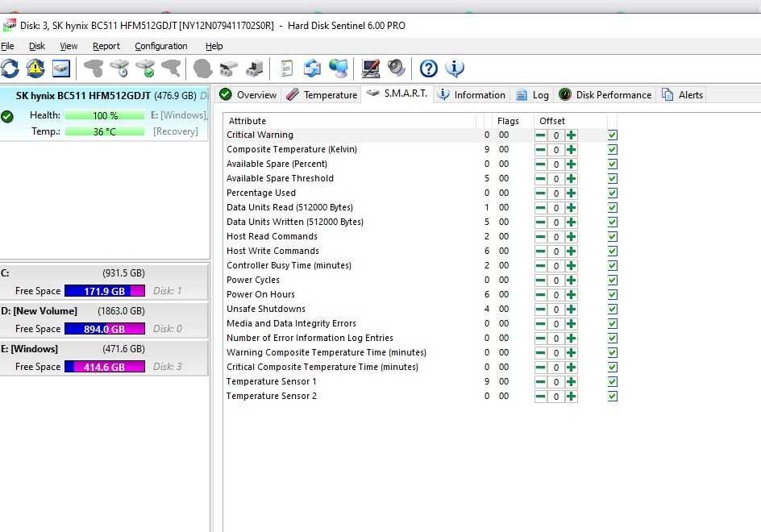
Task: Open the File menu
Action: [7, 46]
